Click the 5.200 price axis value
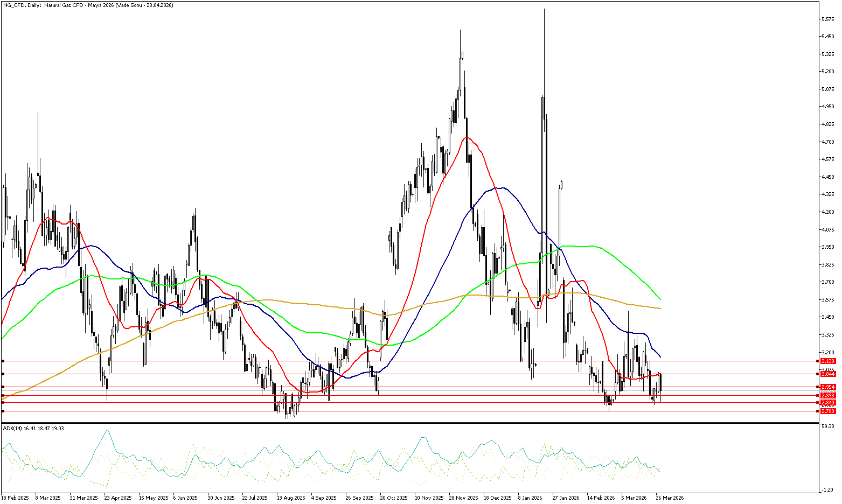Image resolution: width=842 pixels, height=504 pixels. [x=829, y=72]
